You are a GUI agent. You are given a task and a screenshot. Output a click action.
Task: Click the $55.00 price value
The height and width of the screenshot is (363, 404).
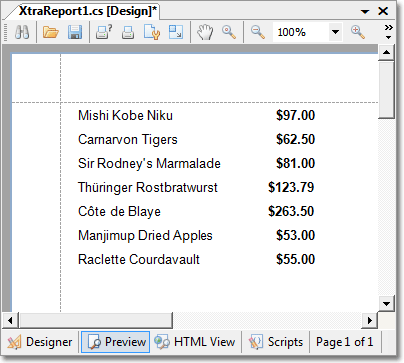[296, 259]
